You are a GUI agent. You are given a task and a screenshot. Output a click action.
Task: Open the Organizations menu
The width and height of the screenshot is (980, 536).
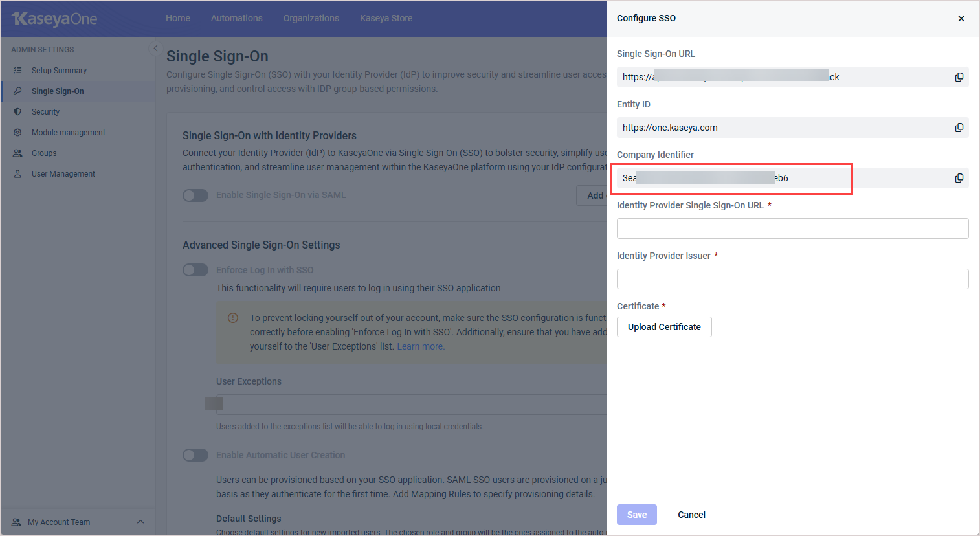[311, 19]
